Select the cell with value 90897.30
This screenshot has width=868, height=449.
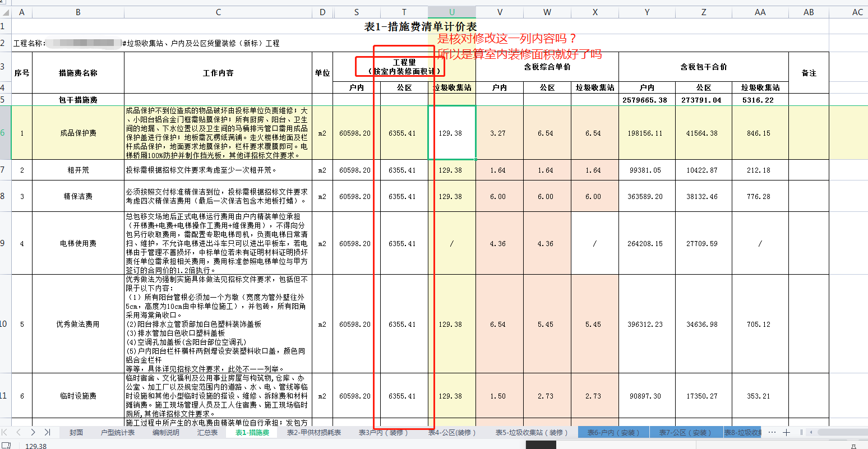coord(647,396)
